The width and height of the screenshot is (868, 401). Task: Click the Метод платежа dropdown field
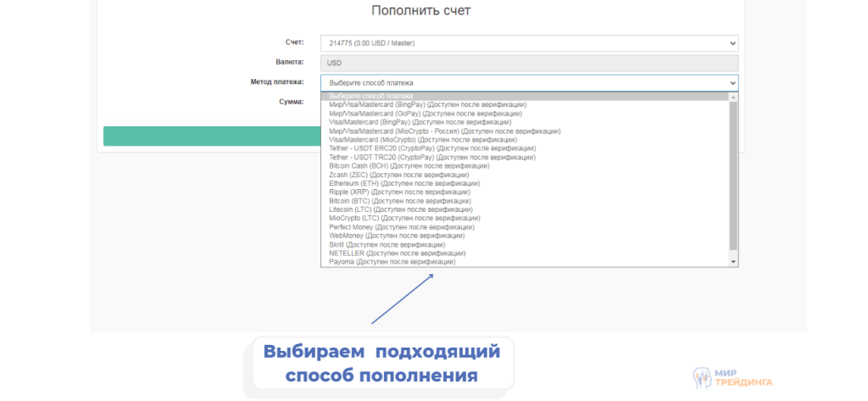(x=529, y=83)
